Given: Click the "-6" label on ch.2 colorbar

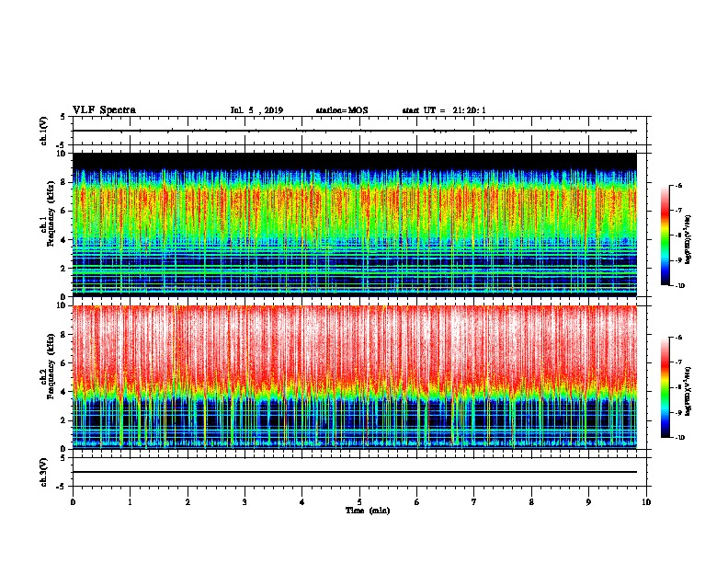Looking at the screenshot, I should click(679, 338).
